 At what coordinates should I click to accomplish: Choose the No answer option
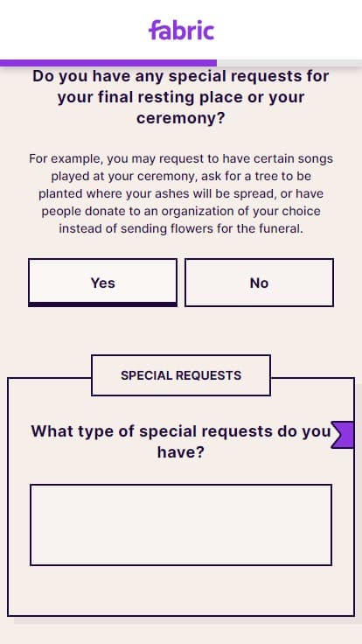[x=259, y=283]
